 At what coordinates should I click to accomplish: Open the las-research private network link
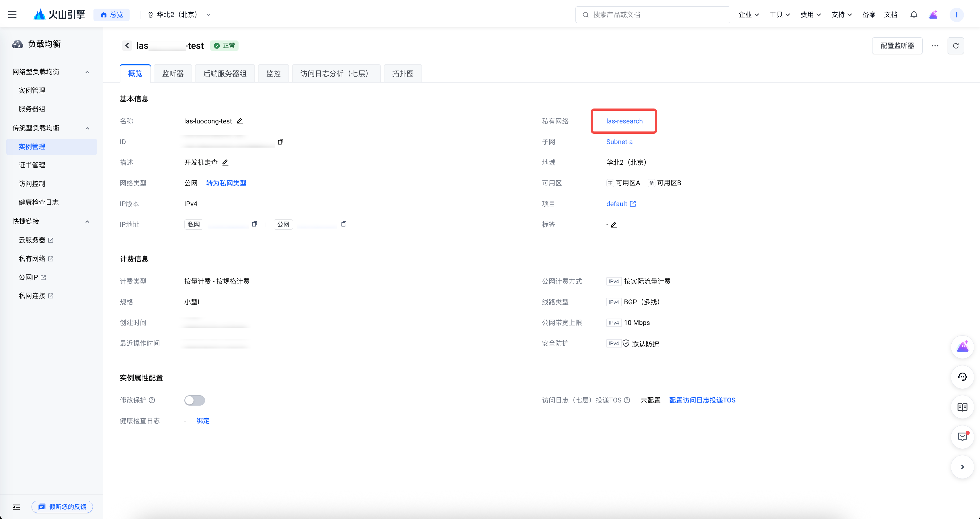coord(624,121)
